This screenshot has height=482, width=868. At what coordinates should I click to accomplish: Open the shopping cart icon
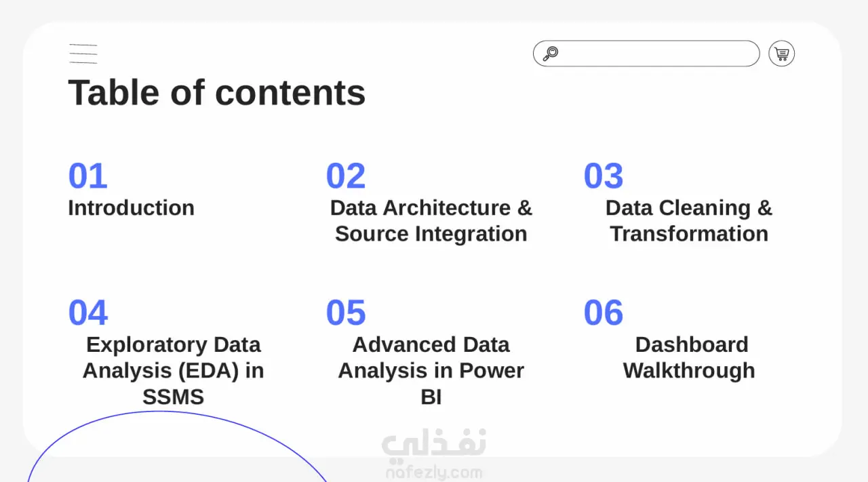click(781, 54)
